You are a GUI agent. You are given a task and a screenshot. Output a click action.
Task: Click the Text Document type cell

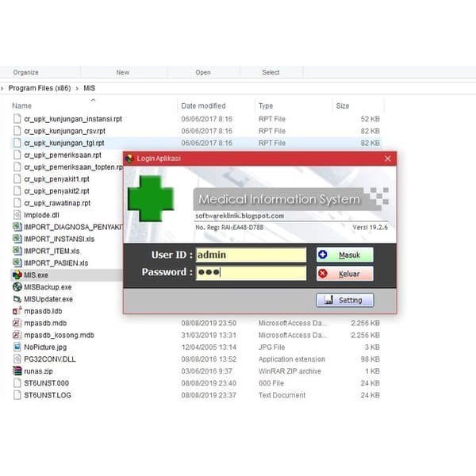282,395
